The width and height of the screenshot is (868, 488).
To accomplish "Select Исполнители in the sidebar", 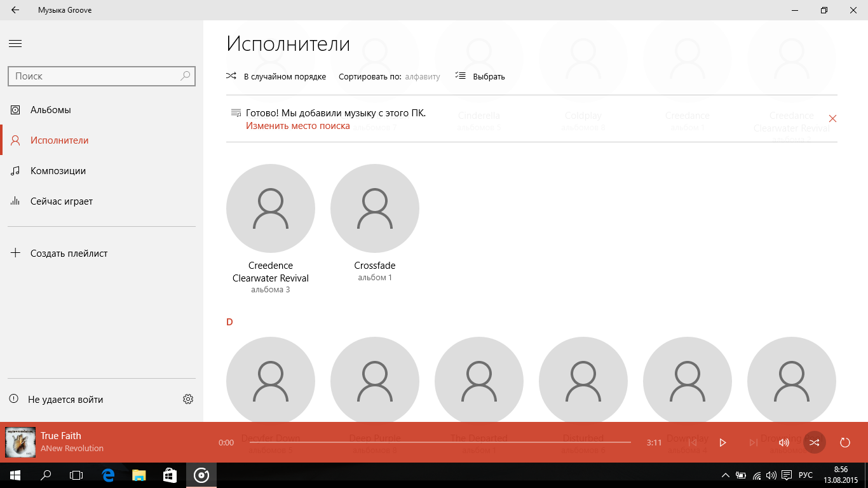I will 102,140.
